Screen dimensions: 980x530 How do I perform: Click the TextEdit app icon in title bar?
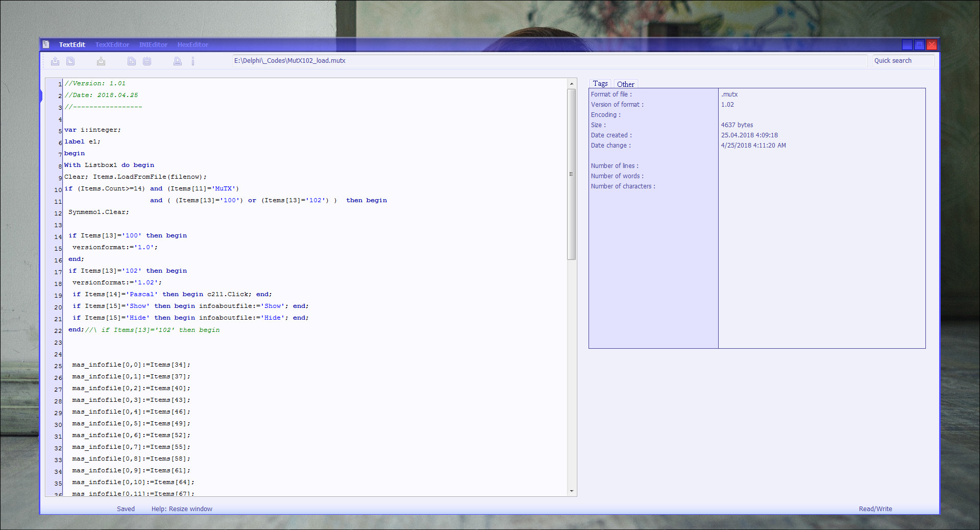click(46, 44)
